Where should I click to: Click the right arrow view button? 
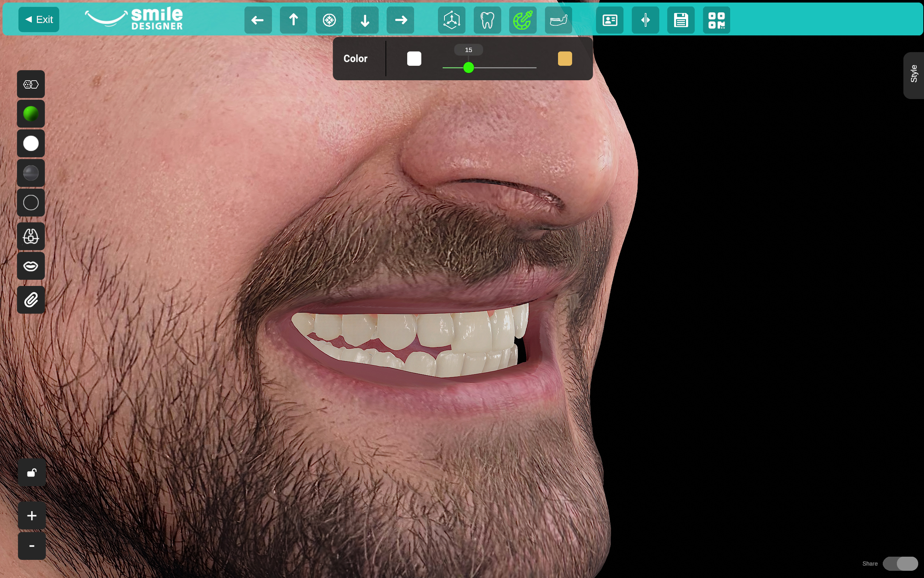tap(400, 20)
